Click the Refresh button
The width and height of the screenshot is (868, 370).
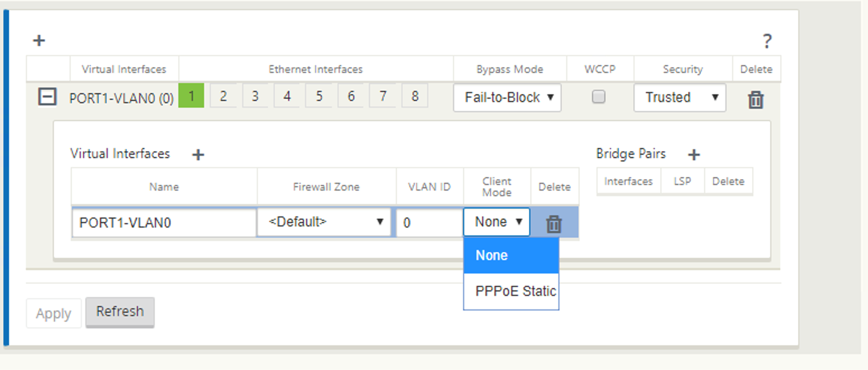point(120,312)
